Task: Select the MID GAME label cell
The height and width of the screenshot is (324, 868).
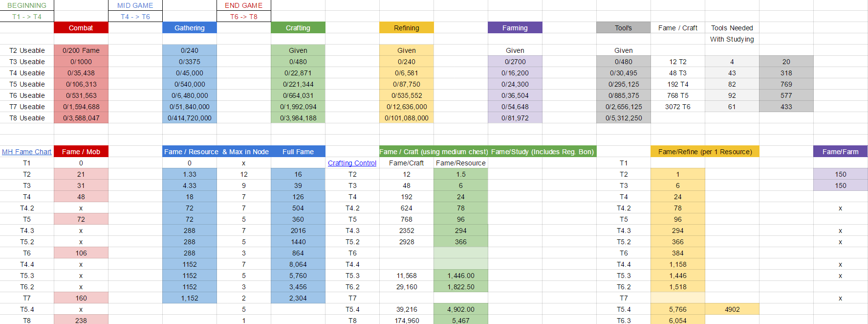Action: [x=135, y=5]
